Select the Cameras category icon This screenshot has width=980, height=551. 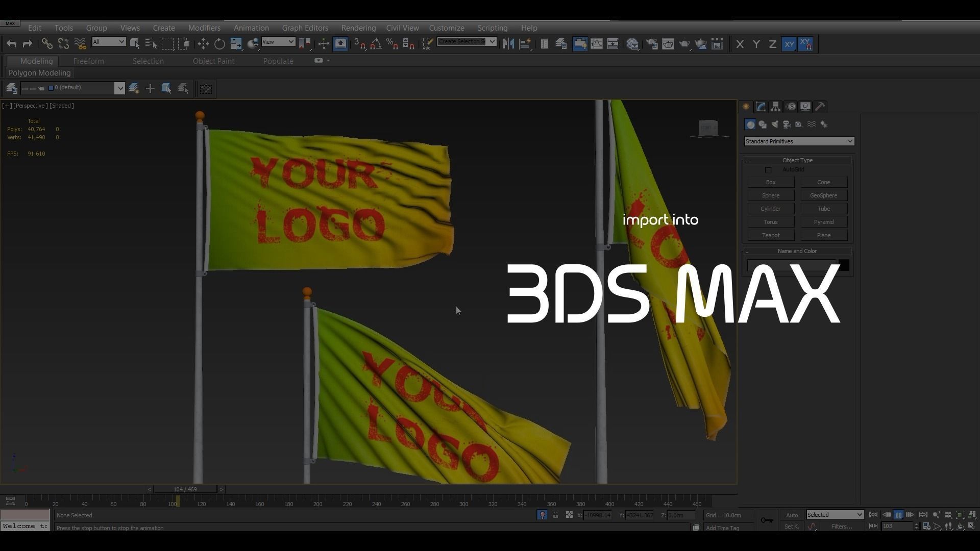pyautogui.click(x=787, y=124)
